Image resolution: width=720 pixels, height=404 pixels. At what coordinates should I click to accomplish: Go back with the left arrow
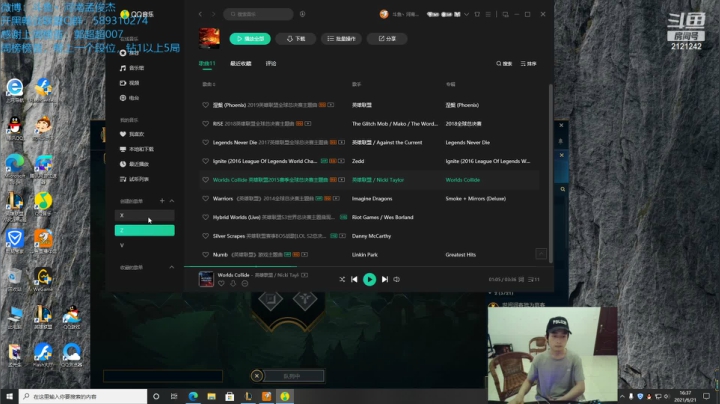[200, 14]
